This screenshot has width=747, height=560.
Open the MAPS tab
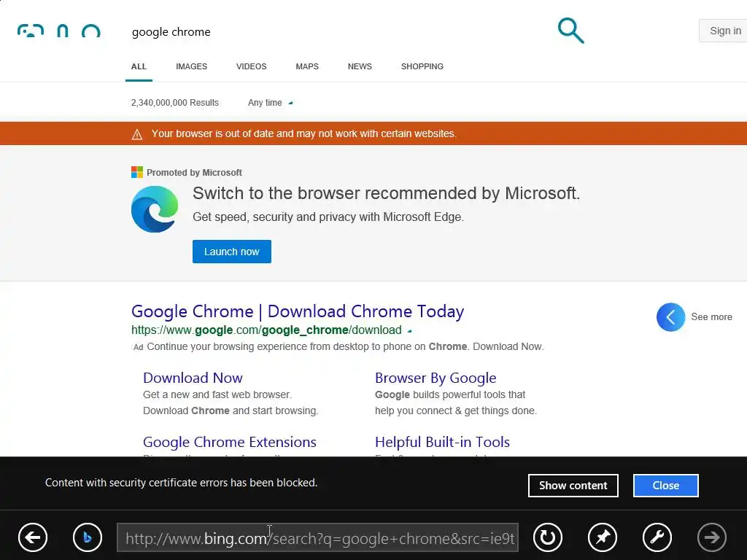point(307,66)
